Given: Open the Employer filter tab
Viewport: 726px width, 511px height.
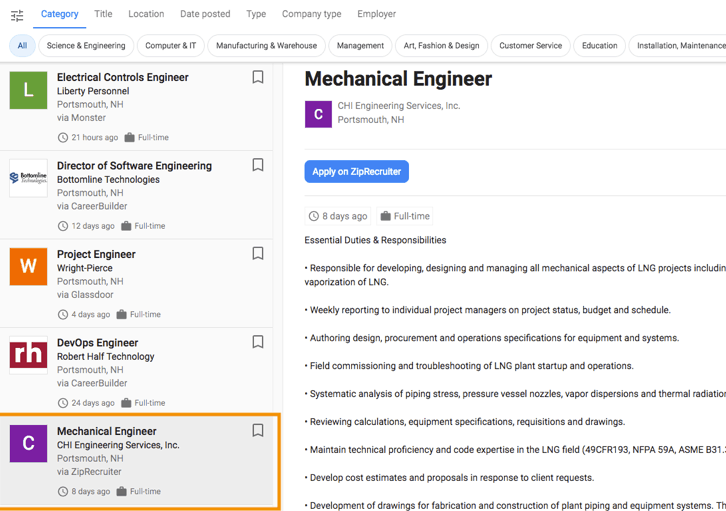Looking at the screenshot, I should point(376,14).
